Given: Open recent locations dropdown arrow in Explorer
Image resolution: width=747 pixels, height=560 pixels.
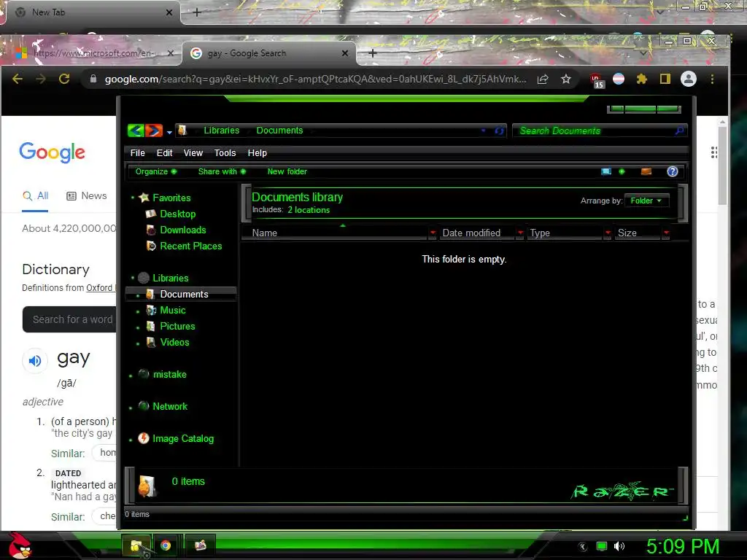Looking at the screenshot, I should click(x=169, y=132).
